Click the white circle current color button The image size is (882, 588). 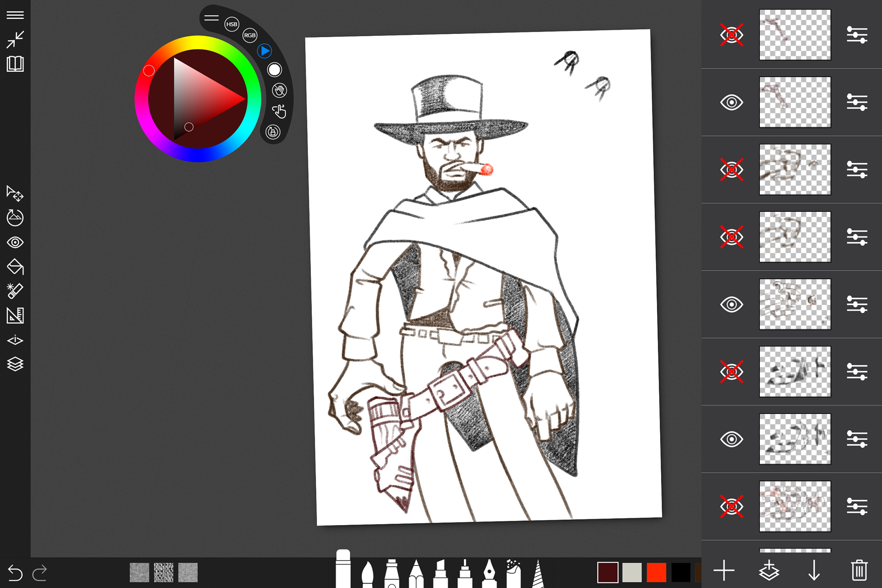274,70
